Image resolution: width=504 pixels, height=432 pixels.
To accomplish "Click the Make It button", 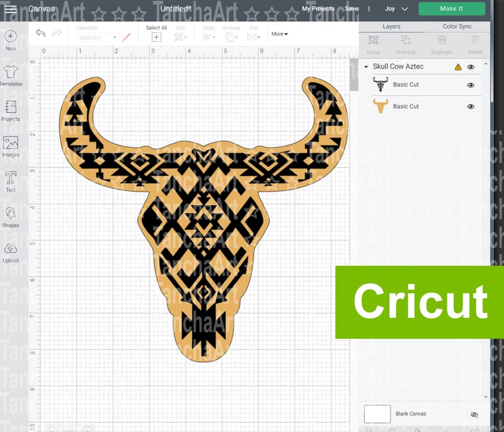I will coord(451,9).
